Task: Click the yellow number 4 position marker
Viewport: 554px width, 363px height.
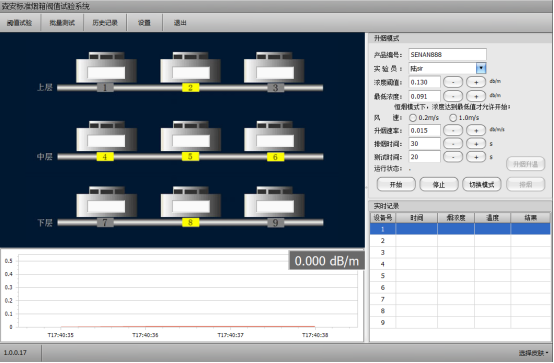Action: [105, 157]
